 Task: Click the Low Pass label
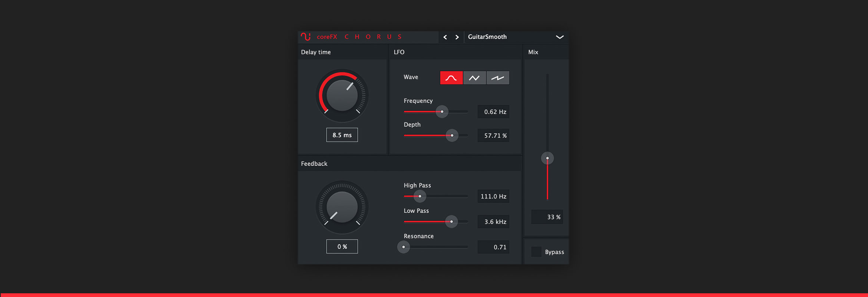[x=416, y=210]
